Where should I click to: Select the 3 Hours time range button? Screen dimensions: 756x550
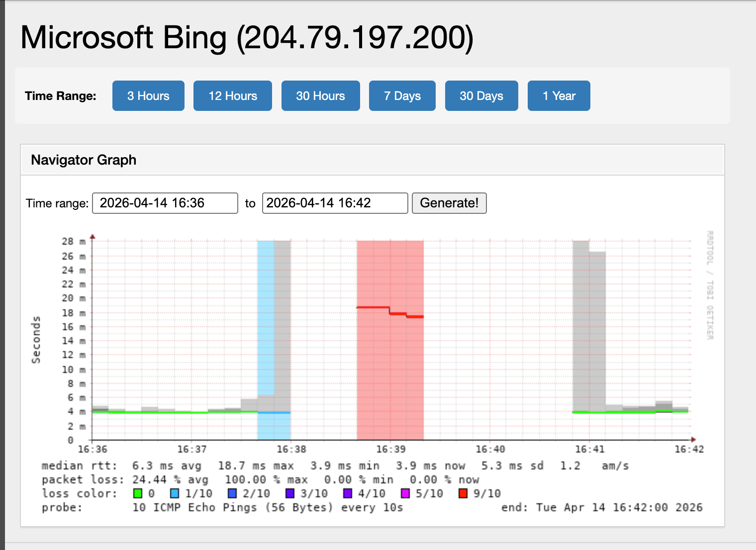point(148,95)
